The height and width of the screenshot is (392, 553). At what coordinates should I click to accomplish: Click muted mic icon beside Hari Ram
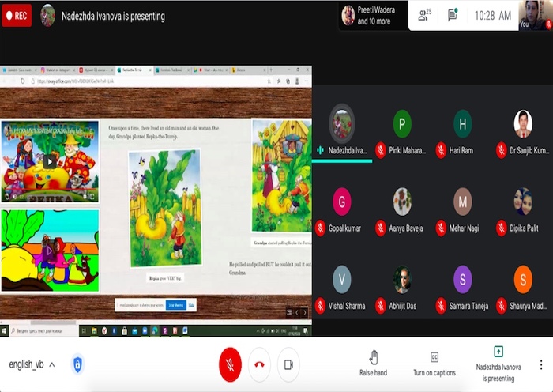[x=441, y=151]
